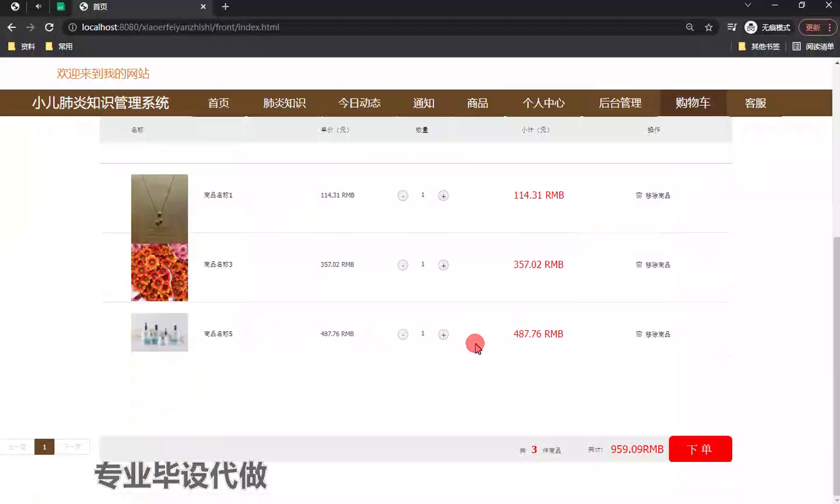Image resolution: width=840 pixels, height=504 pixels.
Task: Open the 常用 bookmark folder
Action: [59, 47]
